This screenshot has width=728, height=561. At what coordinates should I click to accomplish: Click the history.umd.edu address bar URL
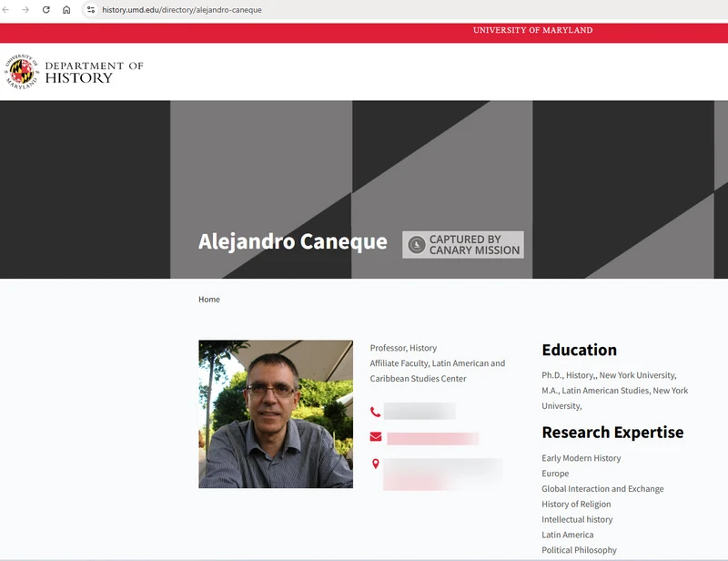click(181, 10)
